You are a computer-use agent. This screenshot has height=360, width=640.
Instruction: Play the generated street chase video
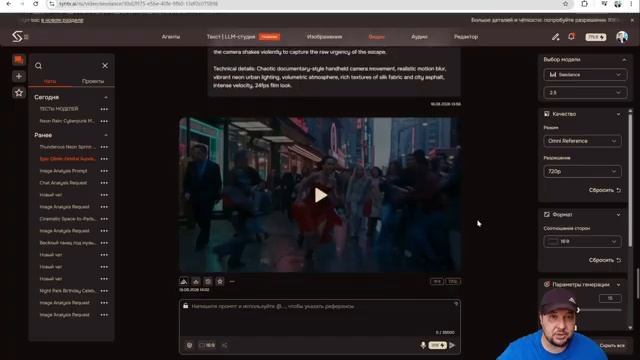click(x=320, y=195)
